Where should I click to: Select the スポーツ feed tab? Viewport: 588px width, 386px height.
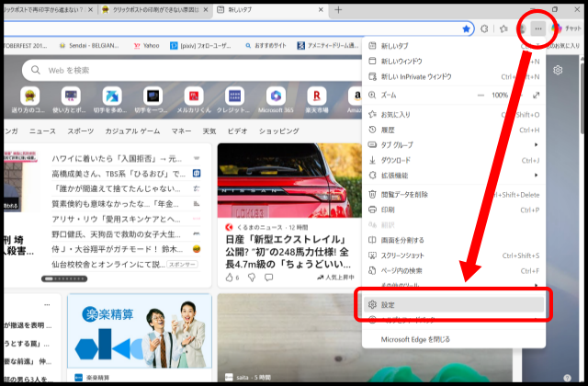point(81,131)
